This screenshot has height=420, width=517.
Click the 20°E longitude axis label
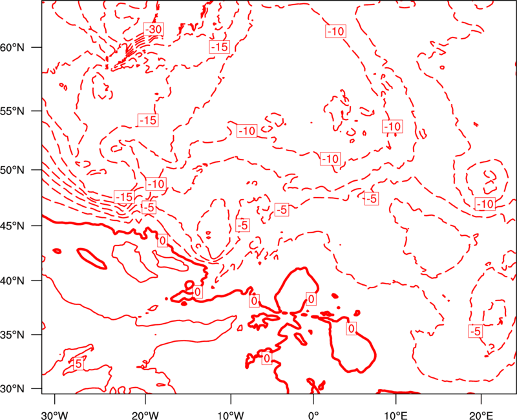click(x=481, y=415)
